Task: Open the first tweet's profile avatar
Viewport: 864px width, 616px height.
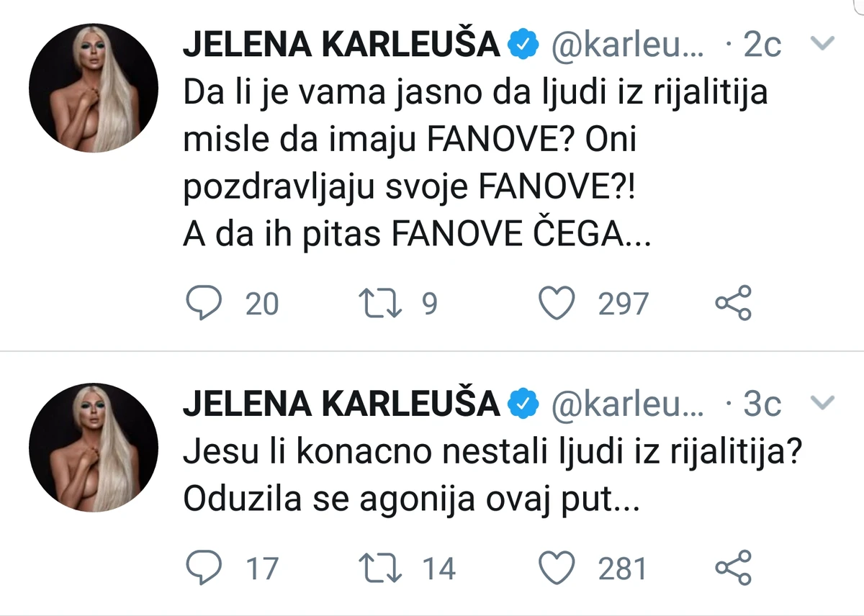Action: [x=93, y=88]
